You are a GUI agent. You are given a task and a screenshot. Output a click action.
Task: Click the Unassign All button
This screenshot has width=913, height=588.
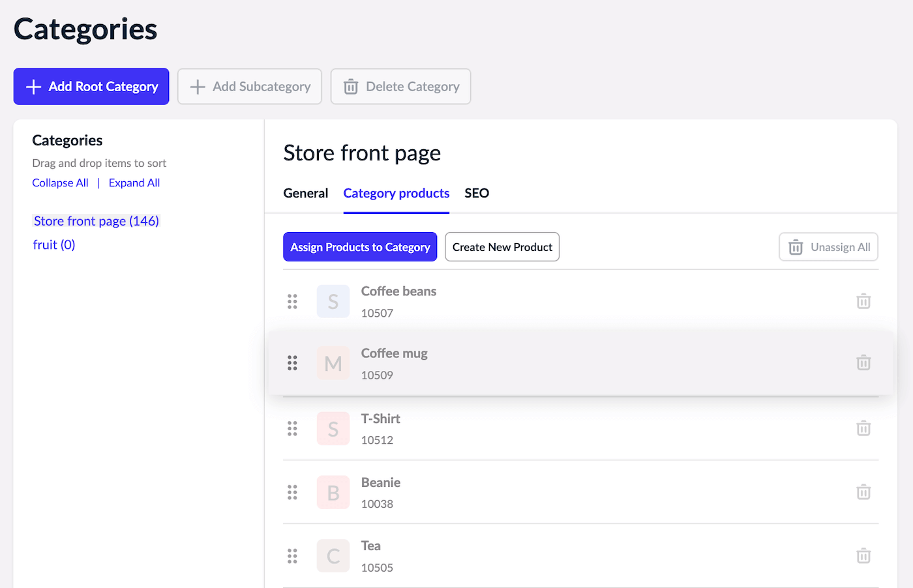(828, 247)
